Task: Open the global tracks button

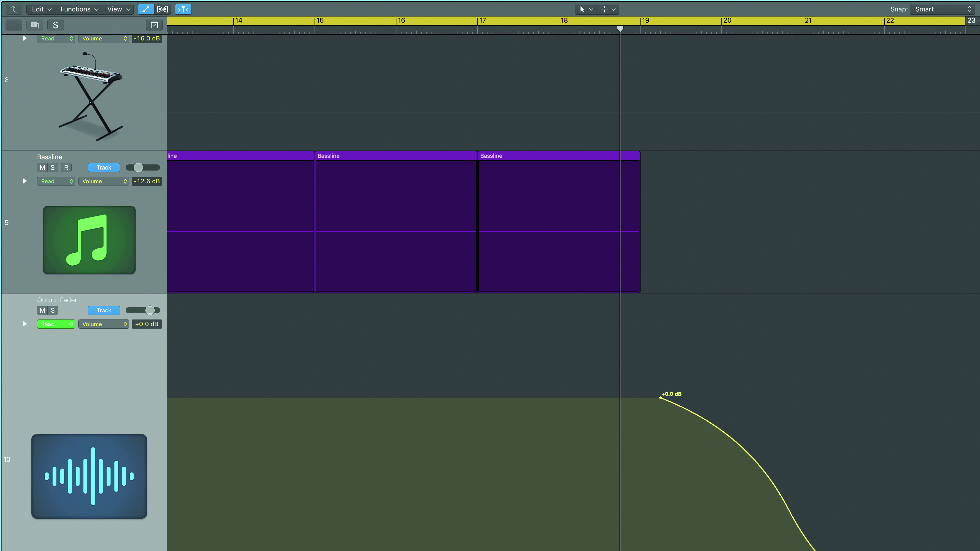Action: pos(154,25)
